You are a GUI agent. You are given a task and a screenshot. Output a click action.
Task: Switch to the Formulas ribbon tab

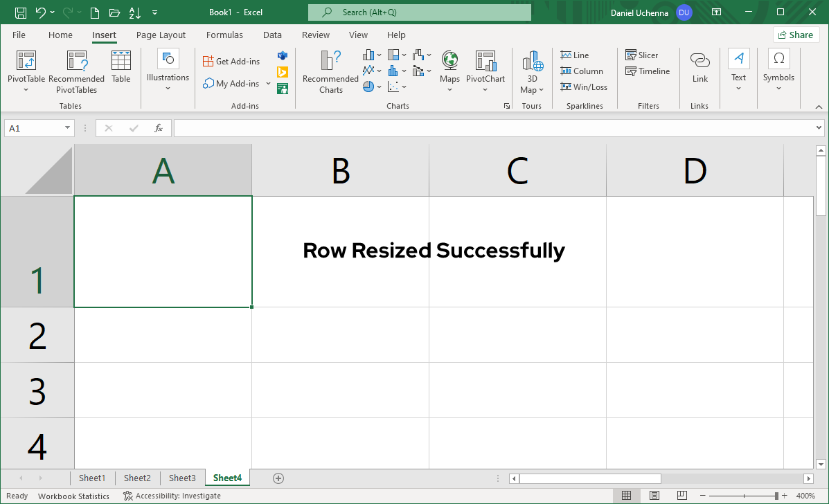point(224,35)
